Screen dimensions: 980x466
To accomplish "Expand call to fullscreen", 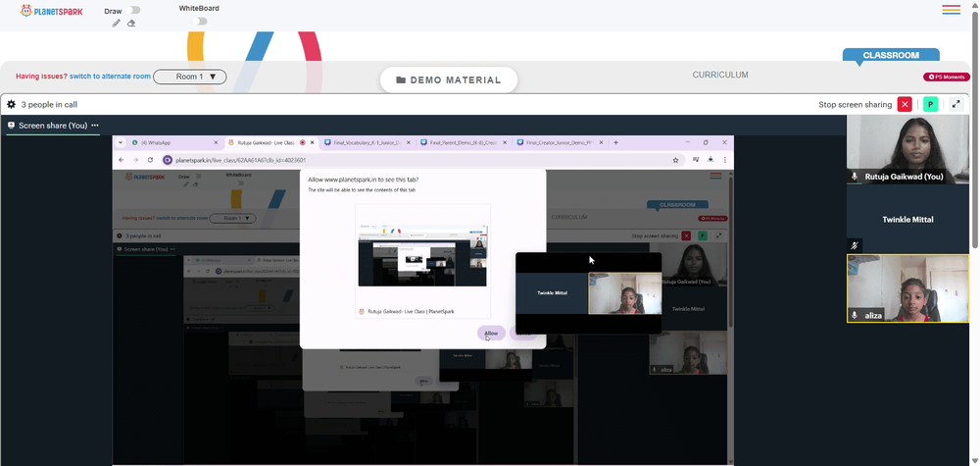I will coord(955,104).
